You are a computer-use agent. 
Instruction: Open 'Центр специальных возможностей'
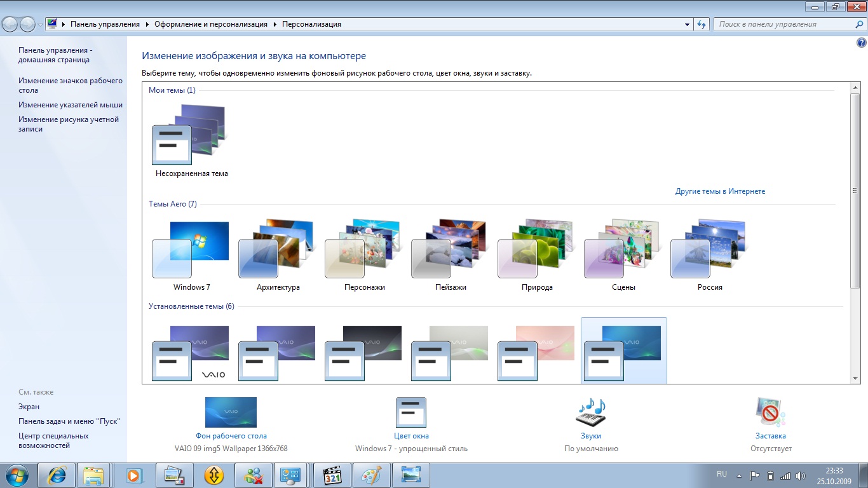[53, 441]
